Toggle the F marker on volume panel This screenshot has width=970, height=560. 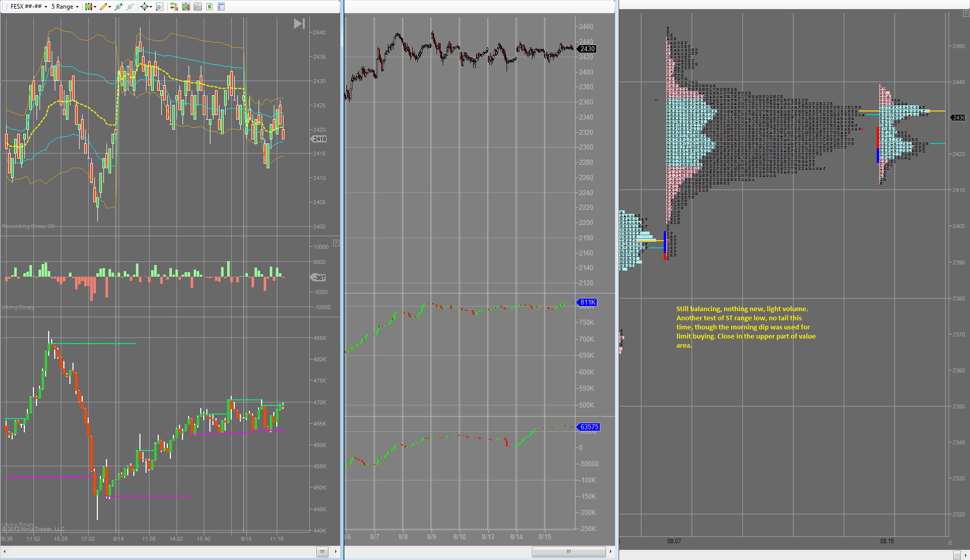pos(336,243)
